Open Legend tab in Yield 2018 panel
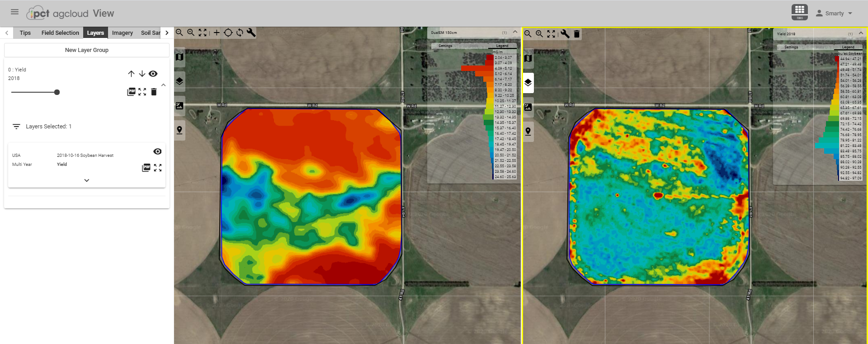The height and width of the screenshot is (344, 868). tap(848, 47)
